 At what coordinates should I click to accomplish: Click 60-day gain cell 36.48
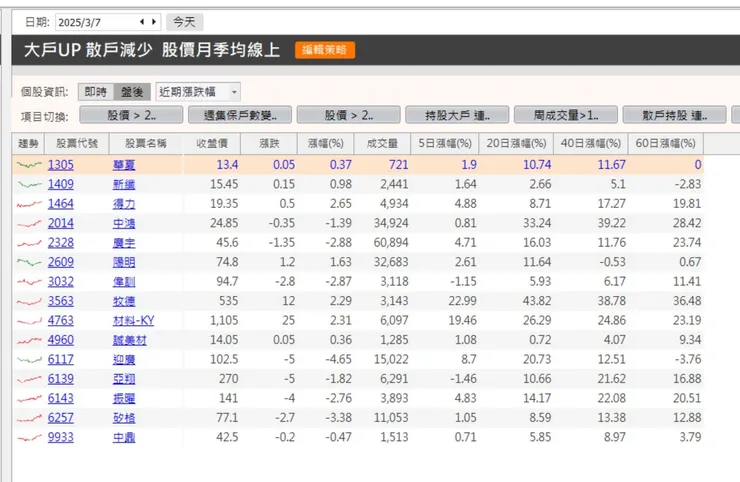[687, 301]
